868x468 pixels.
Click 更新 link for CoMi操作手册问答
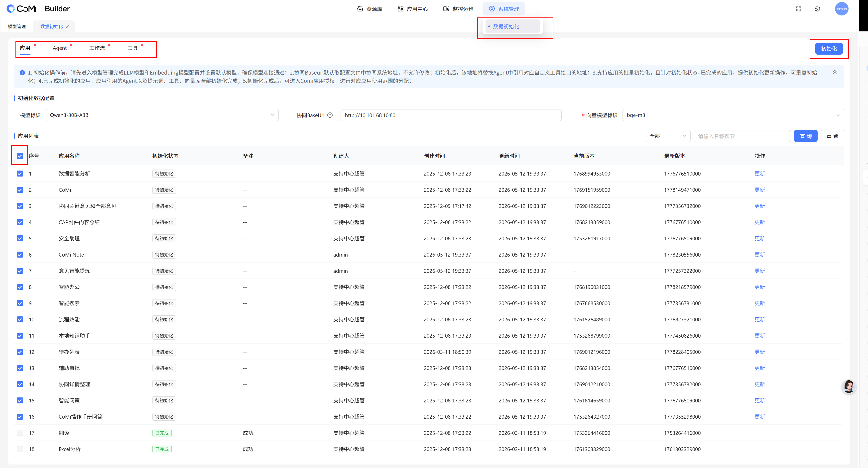click(759, 417)
